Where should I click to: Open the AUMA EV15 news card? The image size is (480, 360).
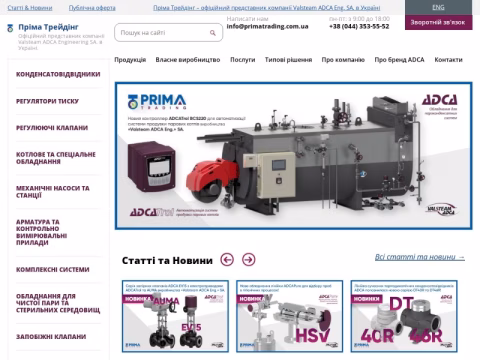[175, 316]
